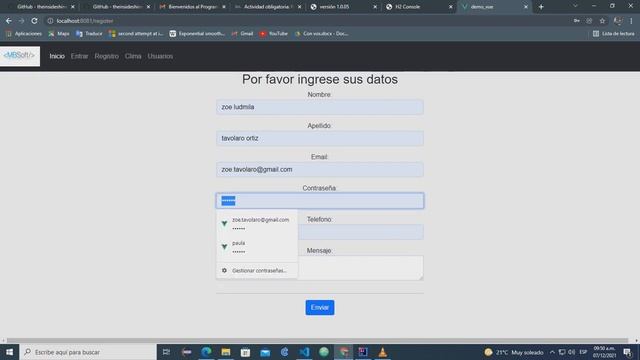
Task: Click the MBSoft logo in navbar
Action: tap(20, 56)
